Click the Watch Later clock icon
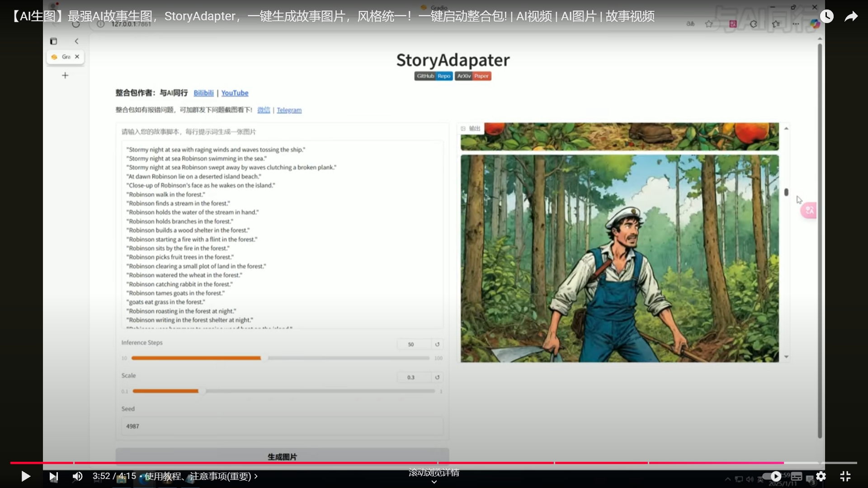This screenshot has width=868, height=488. pyautogui.click(x=826, y=17)
